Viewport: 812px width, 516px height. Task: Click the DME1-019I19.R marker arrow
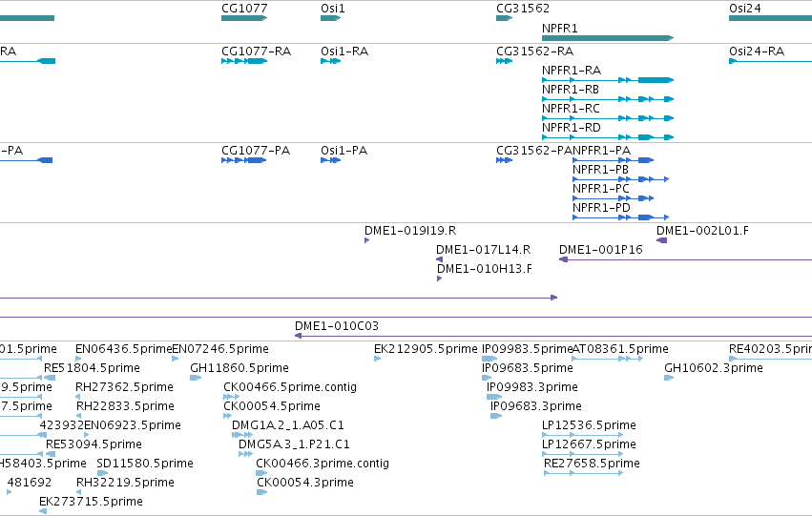(x=366, y=240)
